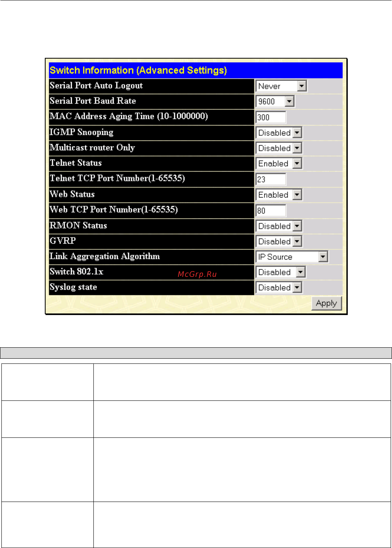This screenshot has width=392, height=548.
Task: Click the 'MAC Address Aging Time (10-1000000)' label
Action: coord(129,116)
